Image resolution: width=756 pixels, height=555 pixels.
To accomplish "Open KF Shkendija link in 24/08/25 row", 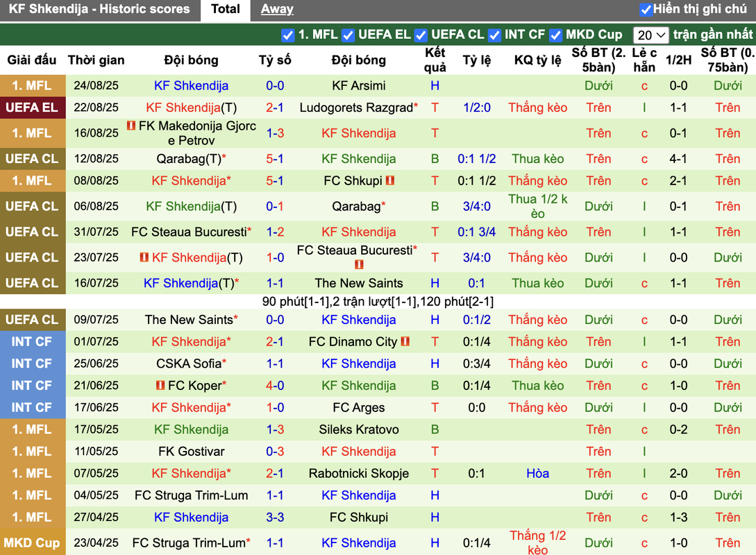I will point(192,86).
